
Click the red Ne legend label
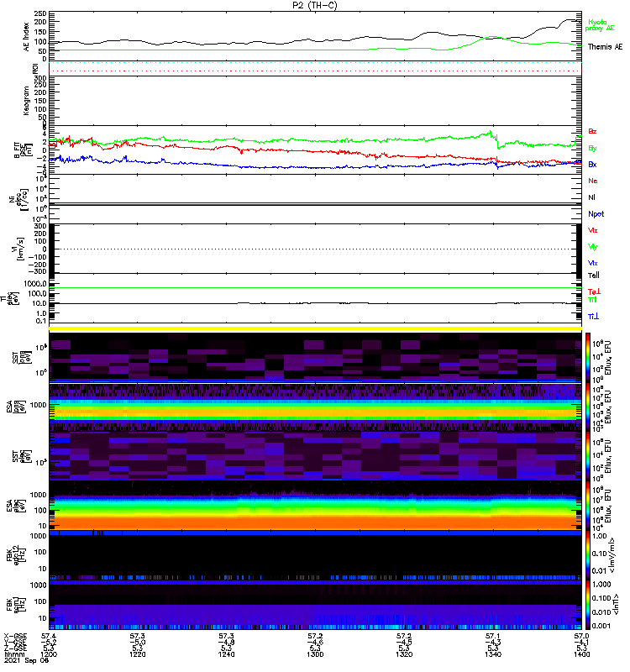[x=593, y=181]
